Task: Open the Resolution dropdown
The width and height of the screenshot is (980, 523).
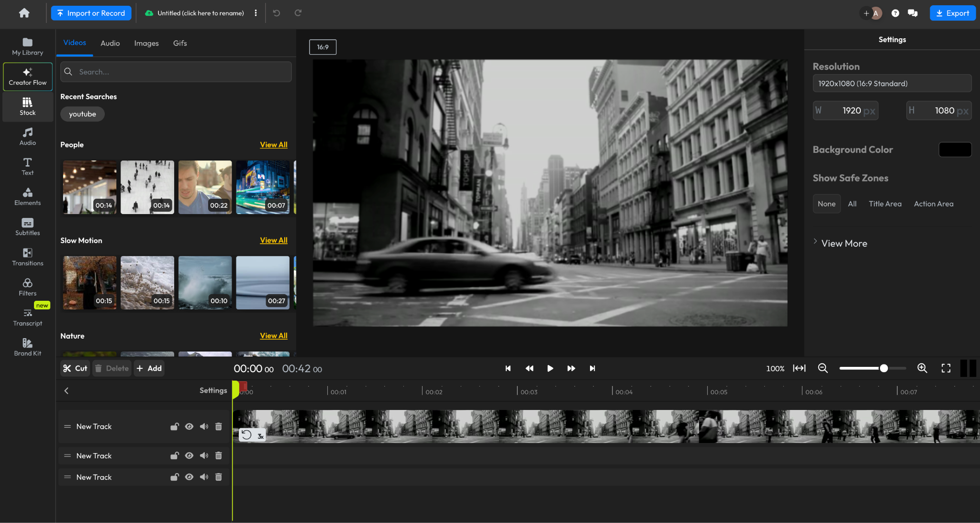Action: tap(891, 83)
